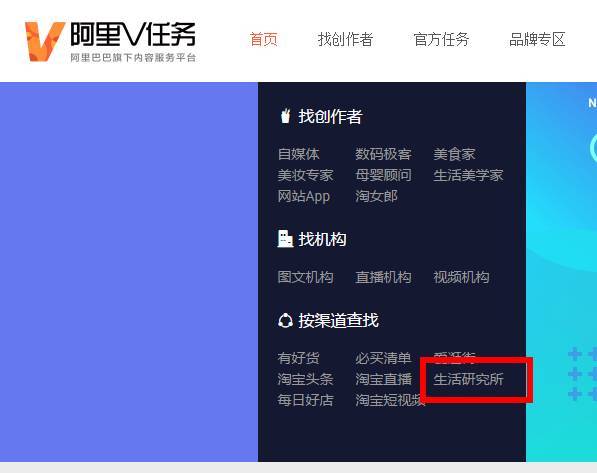Image resolution: width=597 pixels, height=473 pixels.
Task: Open the 视频机构 agency link
Action: click(x=461, y=277)
